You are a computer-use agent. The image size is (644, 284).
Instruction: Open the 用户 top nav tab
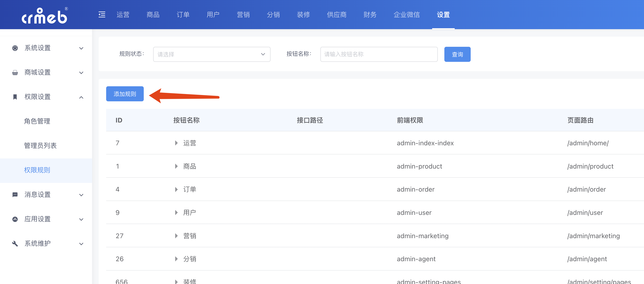213,15
